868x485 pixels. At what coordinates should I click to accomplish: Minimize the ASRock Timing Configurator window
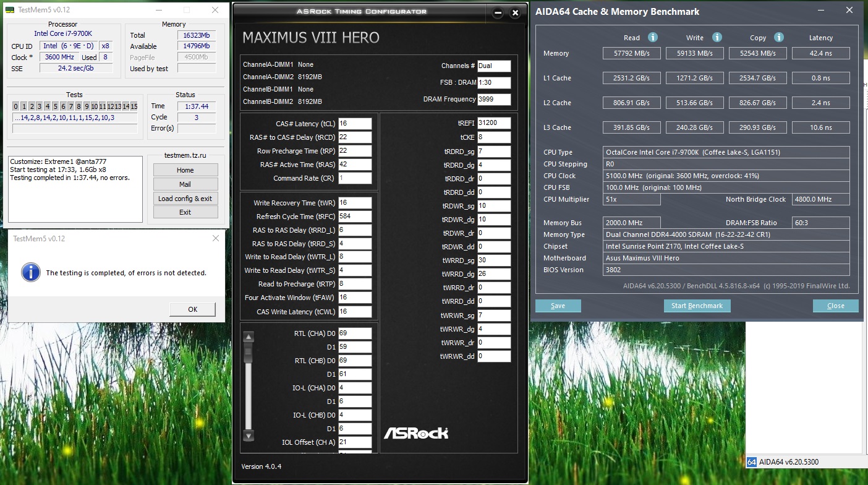(x=498, y=12)
